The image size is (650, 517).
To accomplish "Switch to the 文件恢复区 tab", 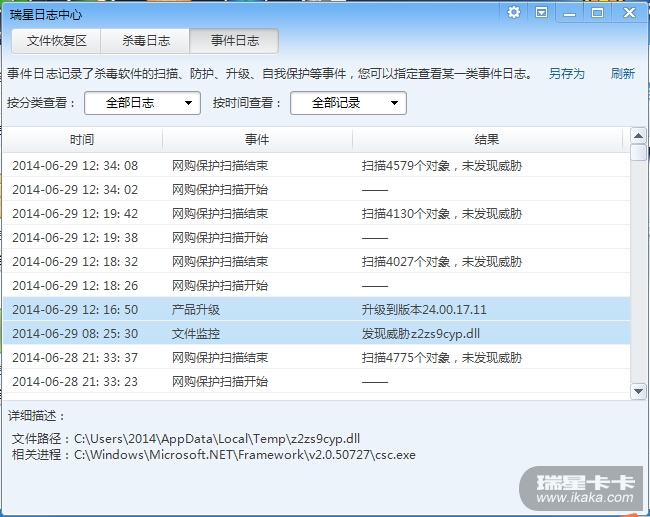I will (x=56, y=41).
